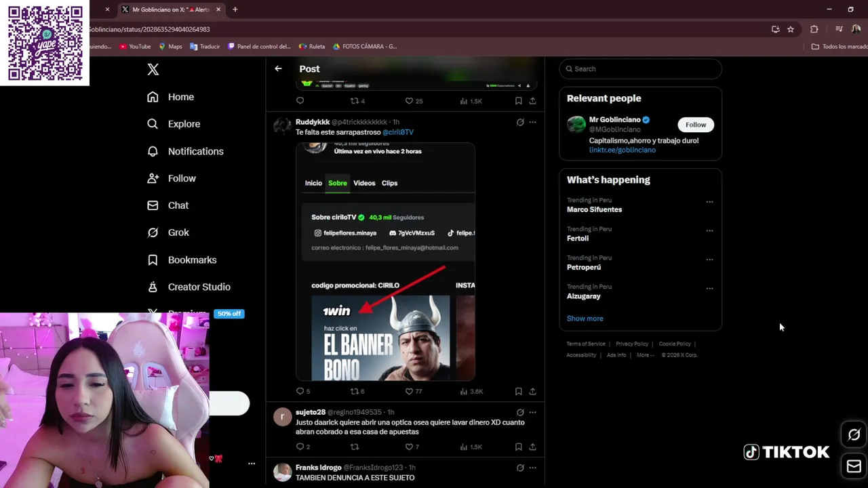Share the top post
Screen dimensions: 868x488
click(532, 100)
